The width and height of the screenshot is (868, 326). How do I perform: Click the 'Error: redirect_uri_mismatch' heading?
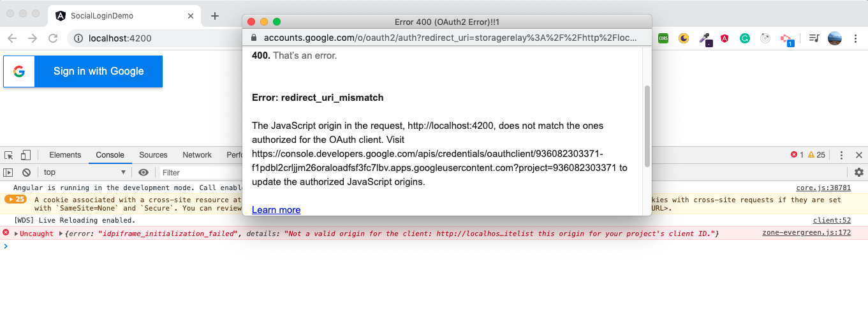pyautogui.click(x=318, y=98)
